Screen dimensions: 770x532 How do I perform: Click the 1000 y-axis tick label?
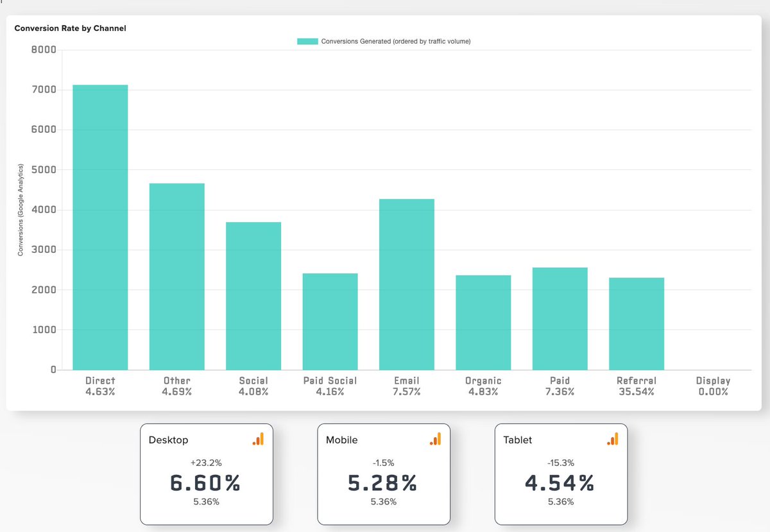tap(44, 330)
